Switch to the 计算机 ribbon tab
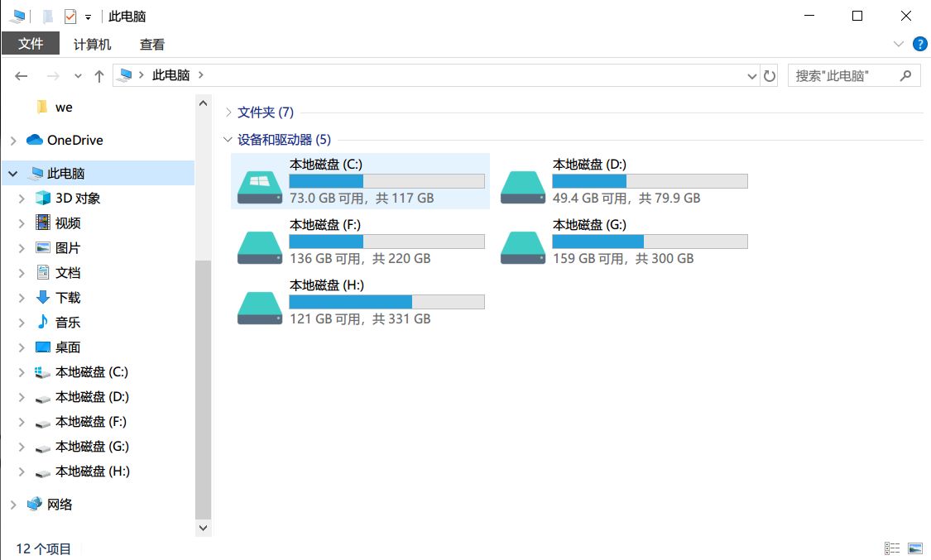 coord(92,45)
